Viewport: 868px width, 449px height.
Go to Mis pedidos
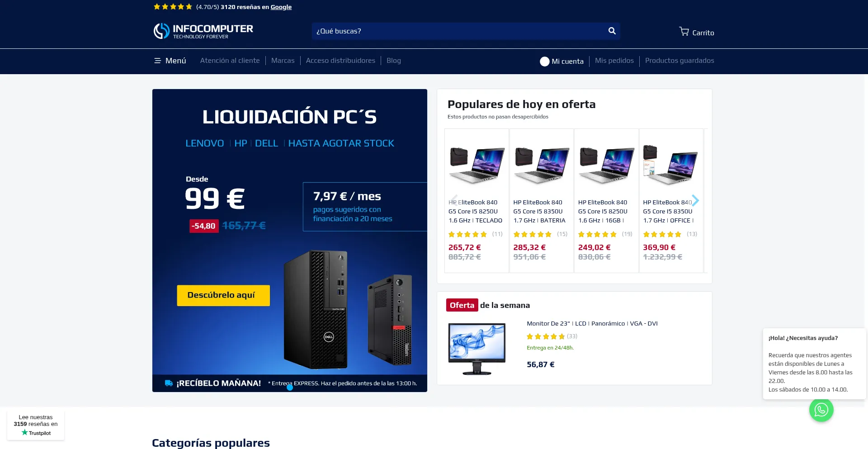click(614, 61)
